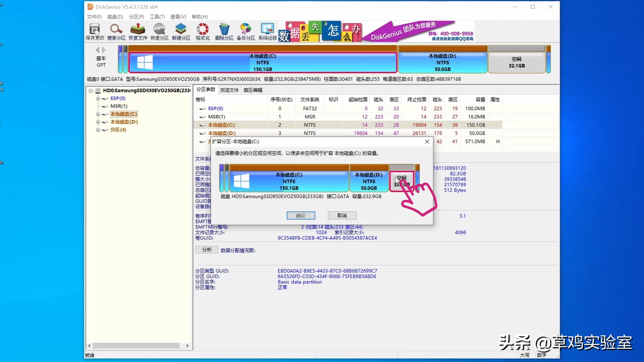Switch to the 浏览文件 tab
644x362 pixels.
pyautogui.click(x=229, y=90)
